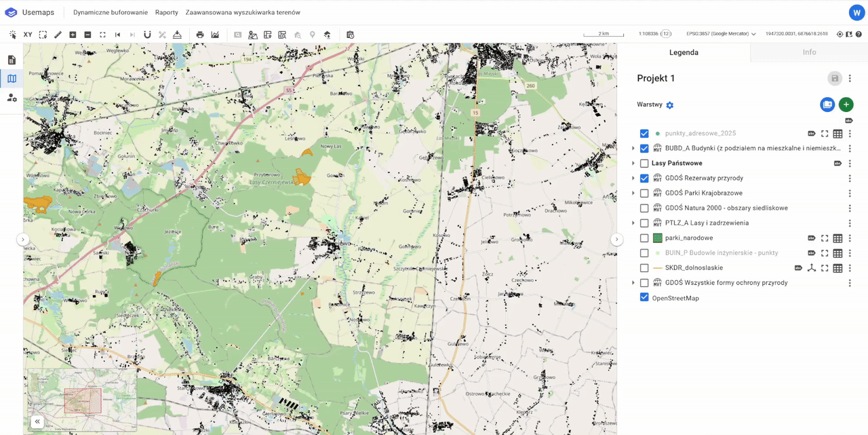This screenshot has width=868, height=435.
Task: Disable the OpenStreetMap base layer
Action: click(644, 297)
